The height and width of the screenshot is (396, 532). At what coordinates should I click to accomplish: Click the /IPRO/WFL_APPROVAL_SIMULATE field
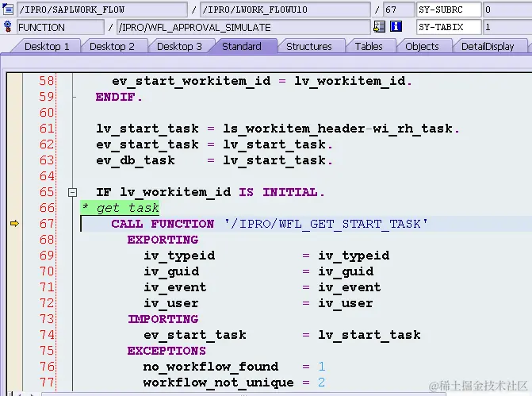(243, 27)
